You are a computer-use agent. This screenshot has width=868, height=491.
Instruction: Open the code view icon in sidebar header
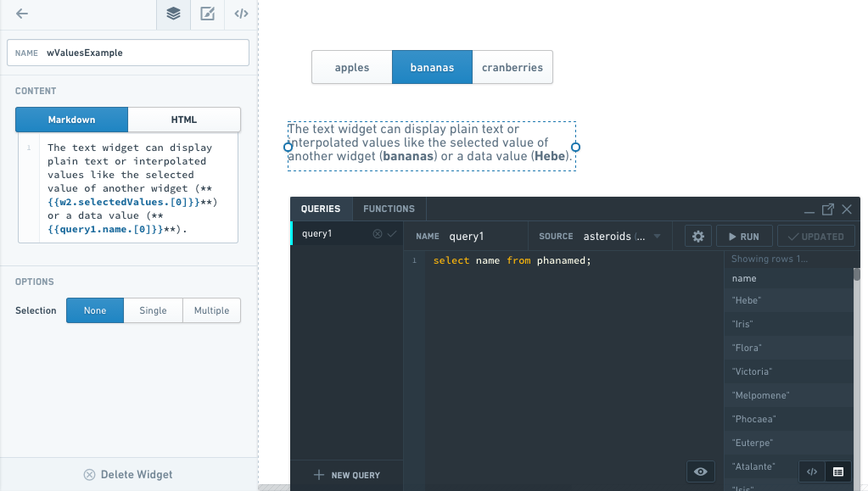pyautogui.click(x=241, y=14)
